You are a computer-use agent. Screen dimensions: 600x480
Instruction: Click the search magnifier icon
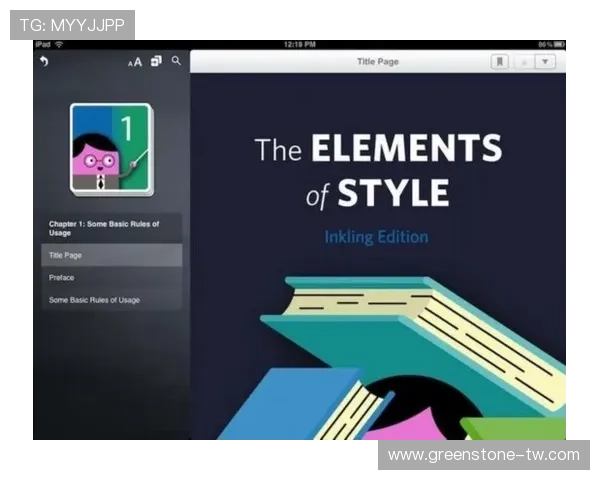point(176,61)
